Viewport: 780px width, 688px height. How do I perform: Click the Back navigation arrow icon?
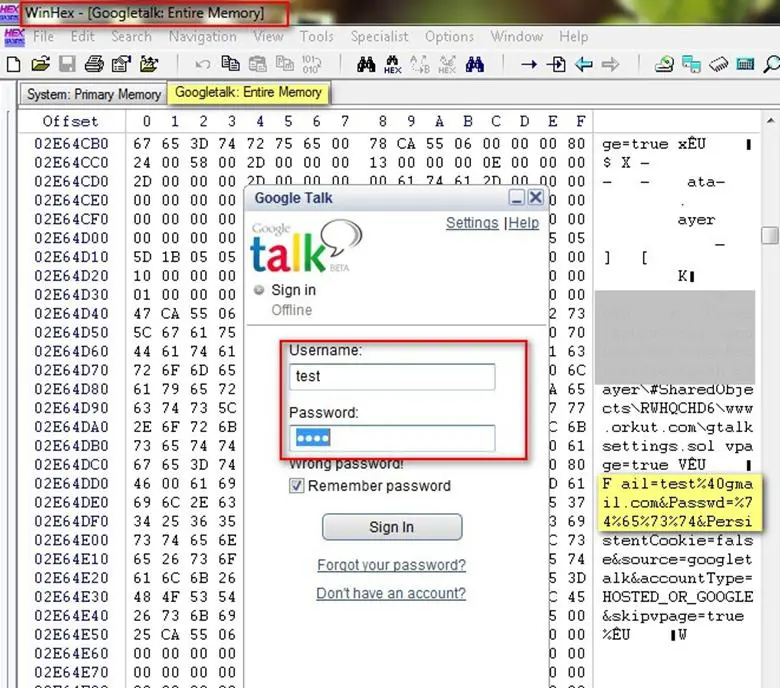tap(584, 64)
